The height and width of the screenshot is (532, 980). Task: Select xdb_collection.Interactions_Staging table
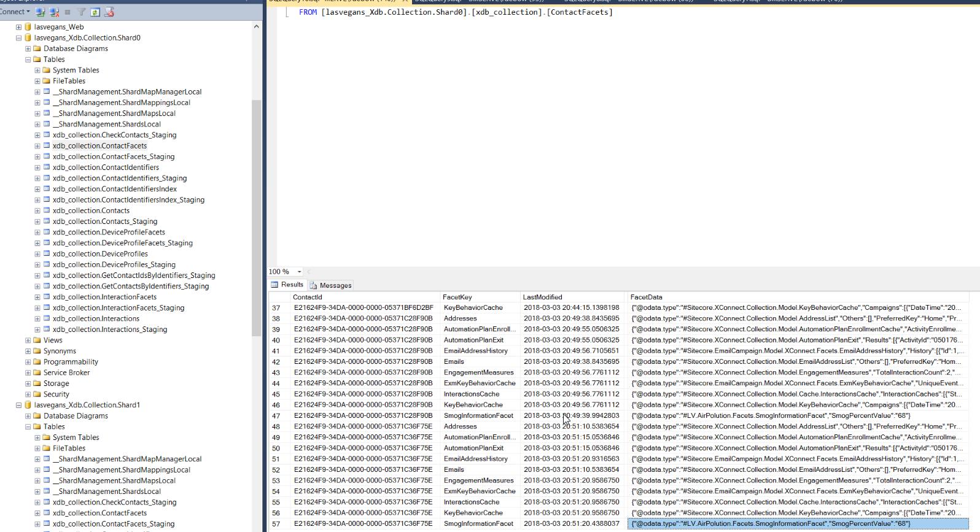pyautogui.click(x=110, y=330)
